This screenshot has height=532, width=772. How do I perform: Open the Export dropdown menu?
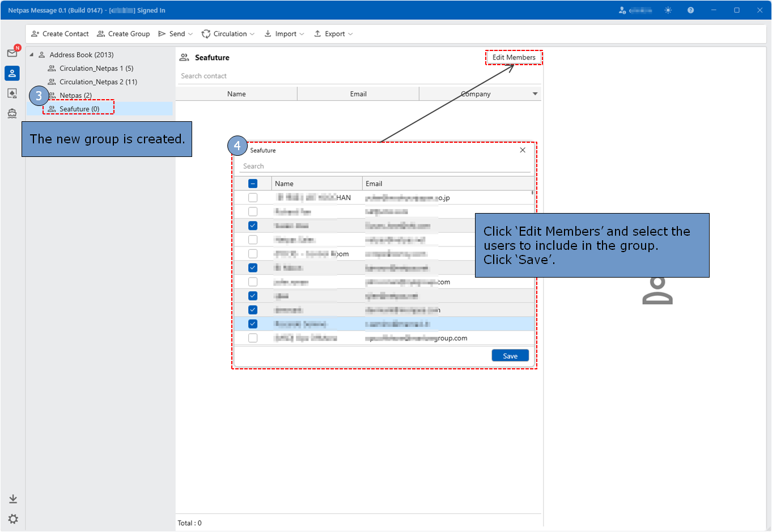pyautogui.click(x=334, y=34)
